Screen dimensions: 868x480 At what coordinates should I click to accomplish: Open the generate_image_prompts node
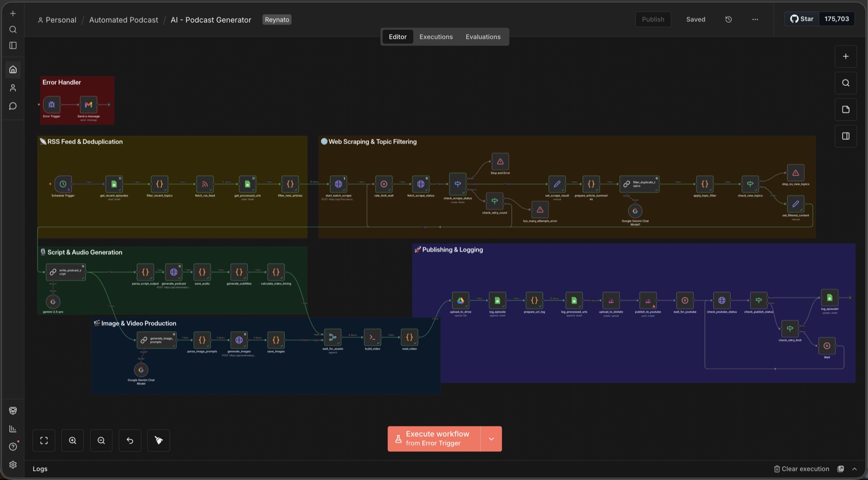[x=156, y=340]
